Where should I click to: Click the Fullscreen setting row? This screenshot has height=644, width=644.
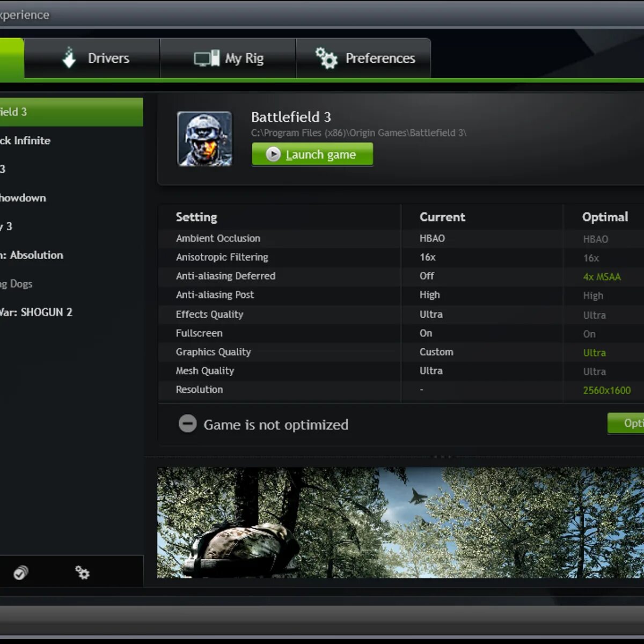401,333
